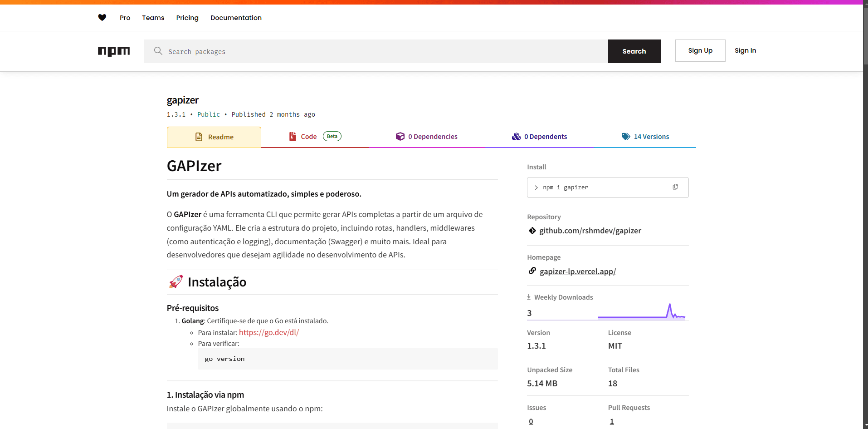The image size is (868, 429).
Task: Open the Pro menu item
Action: (125, 18)
